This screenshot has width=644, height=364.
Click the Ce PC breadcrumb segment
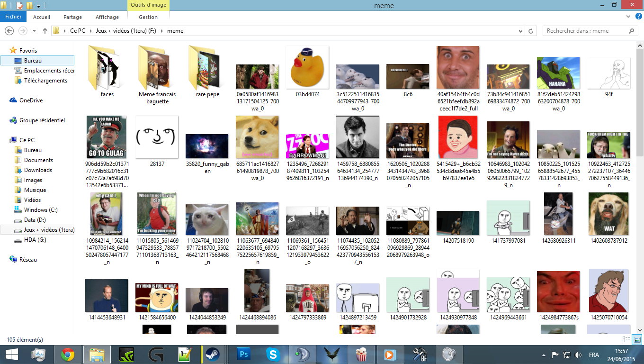[78, 31]
